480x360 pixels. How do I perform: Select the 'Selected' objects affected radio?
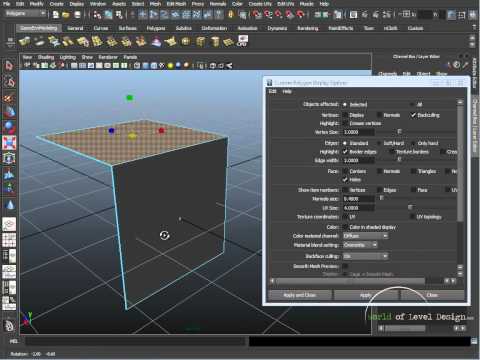(345, 105)
